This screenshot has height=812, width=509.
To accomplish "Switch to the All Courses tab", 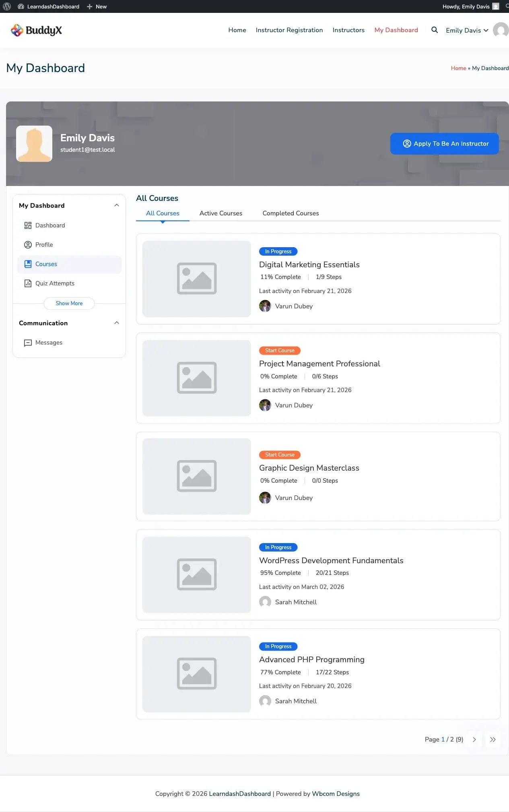I will pos(163,213).
